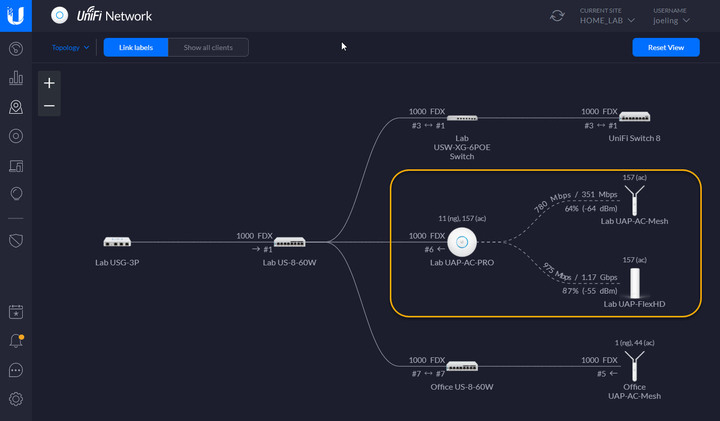Select the Lab UAP-FlexHD access point
This screenshot has width=720, height=421.
[x=634, y=283]
